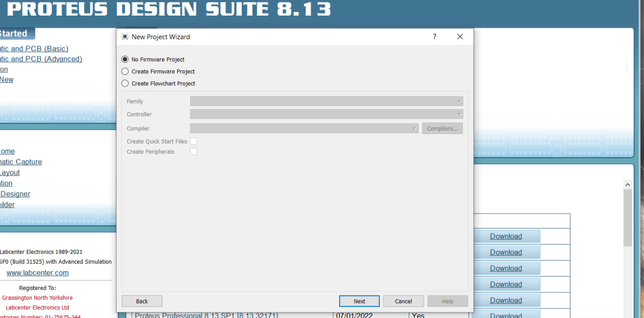The width and height of the screenshot is (644, 318).
Task: Expand the Compiler combo box
Action: (x=304, y=129)
